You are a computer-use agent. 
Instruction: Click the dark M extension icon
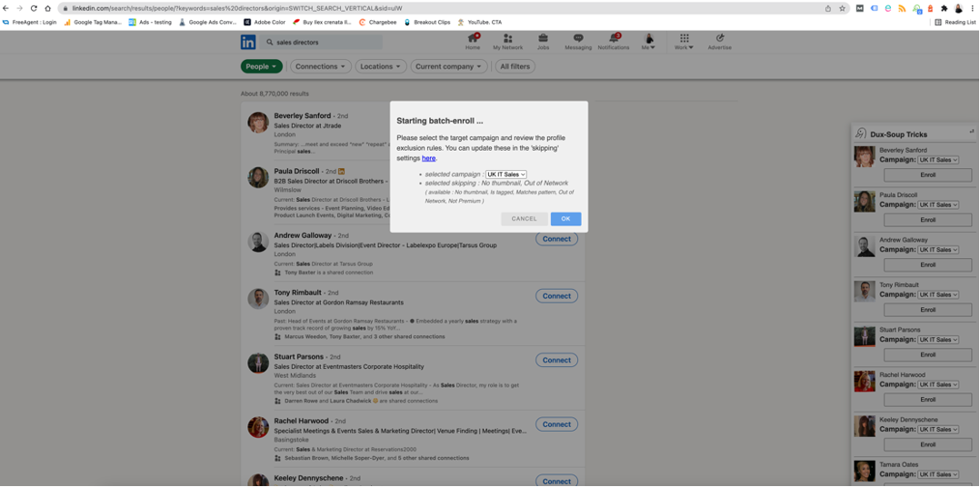coord(860,8)
